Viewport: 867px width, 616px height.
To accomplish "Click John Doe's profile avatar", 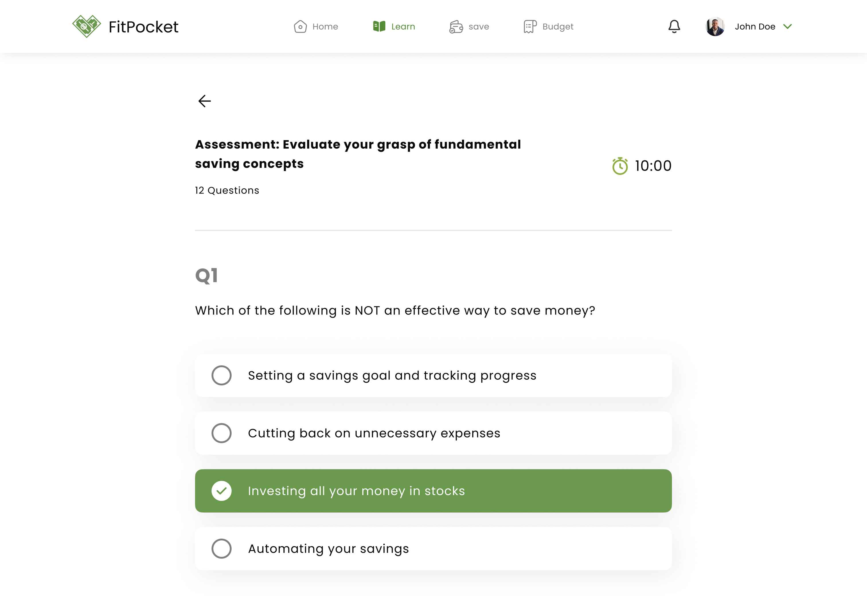I will [x=715, y=27].
